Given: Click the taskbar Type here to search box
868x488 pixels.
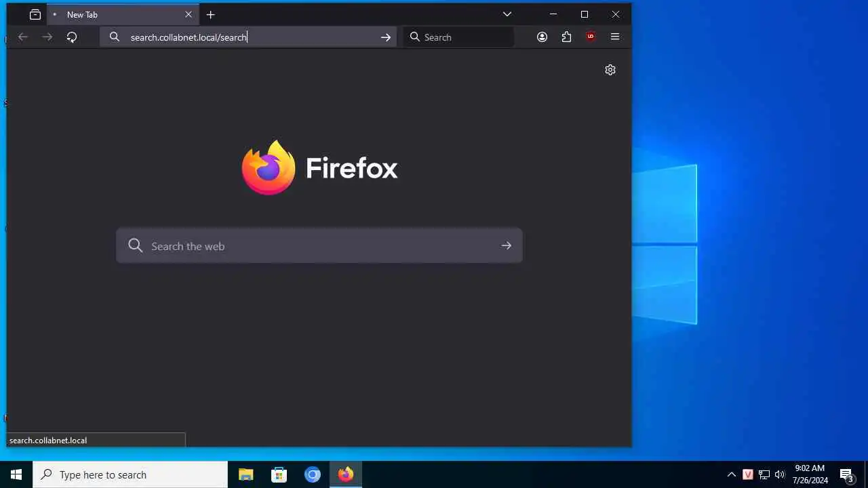Looking at the screenshot, I should coord(130,474).
